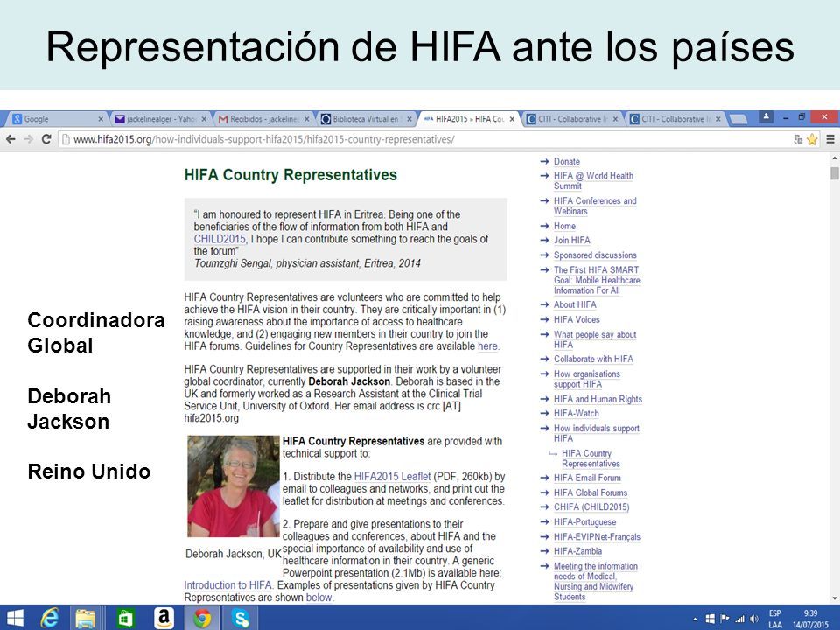Click the browser forward arrow

[x=28, y=139]
